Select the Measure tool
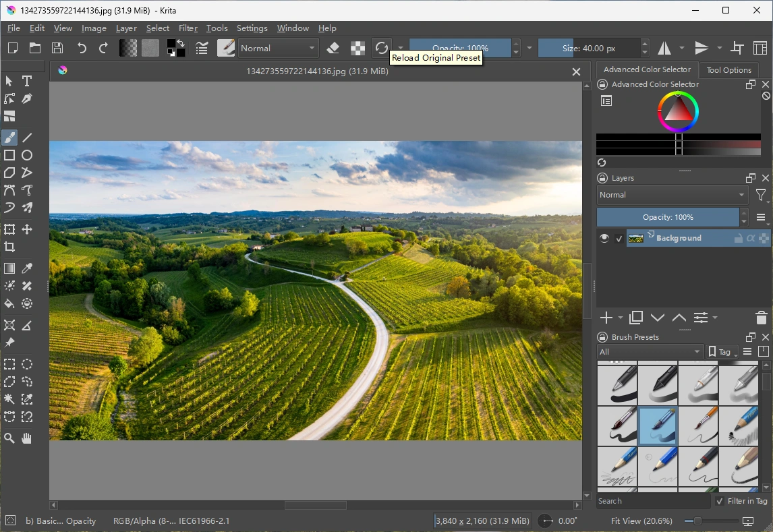 (27, 324)
